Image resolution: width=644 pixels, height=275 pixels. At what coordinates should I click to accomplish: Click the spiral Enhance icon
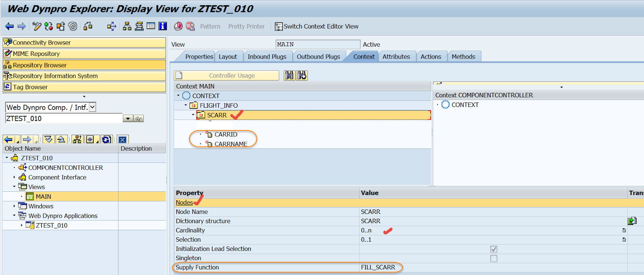point(73,27)
